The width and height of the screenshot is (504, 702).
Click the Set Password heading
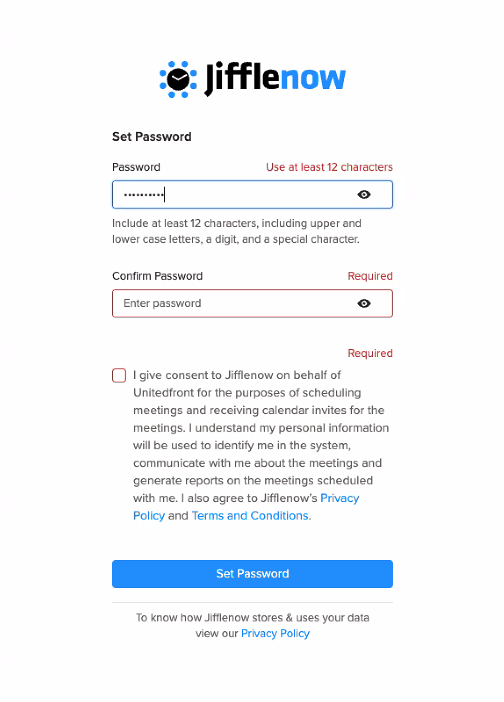click(152, 137)
